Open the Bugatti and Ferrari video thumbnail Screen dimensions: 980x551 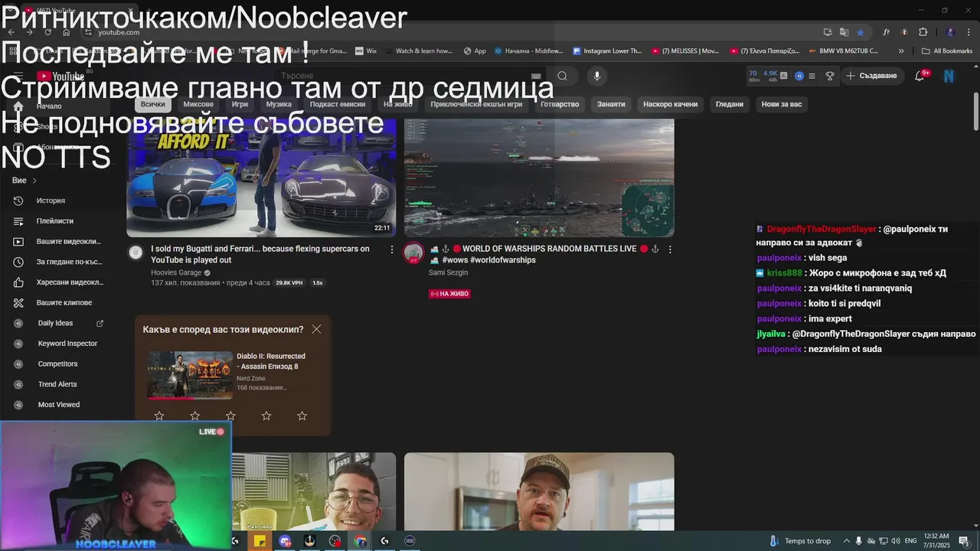click(x=261, y=178)
